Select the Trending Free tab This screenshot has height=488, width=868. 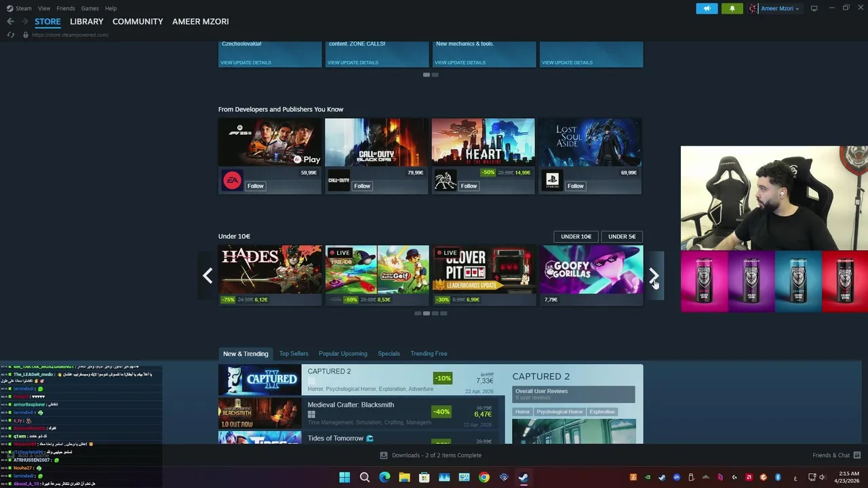click(x=429, y=354)
